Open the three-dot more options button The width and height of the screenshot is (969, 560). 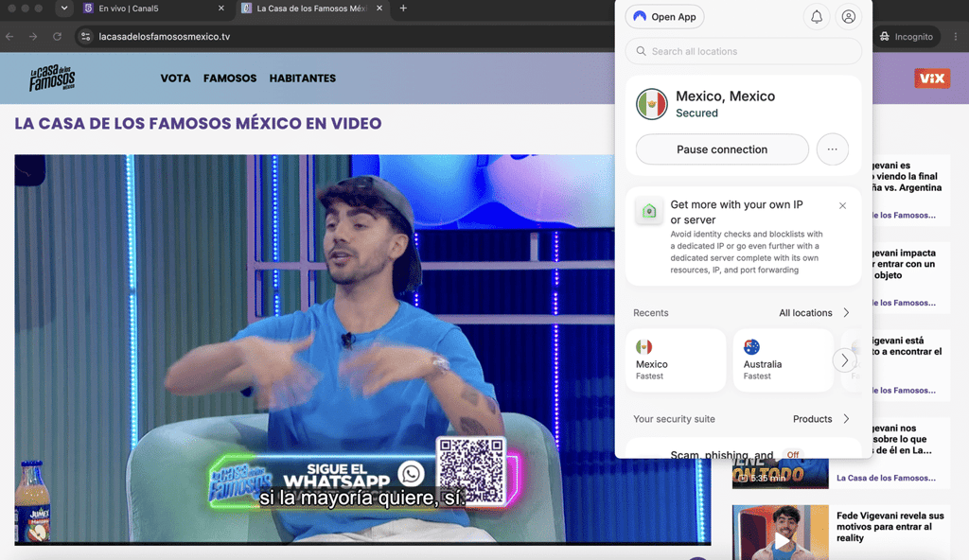pyautogui.click(x=833, y=149)
